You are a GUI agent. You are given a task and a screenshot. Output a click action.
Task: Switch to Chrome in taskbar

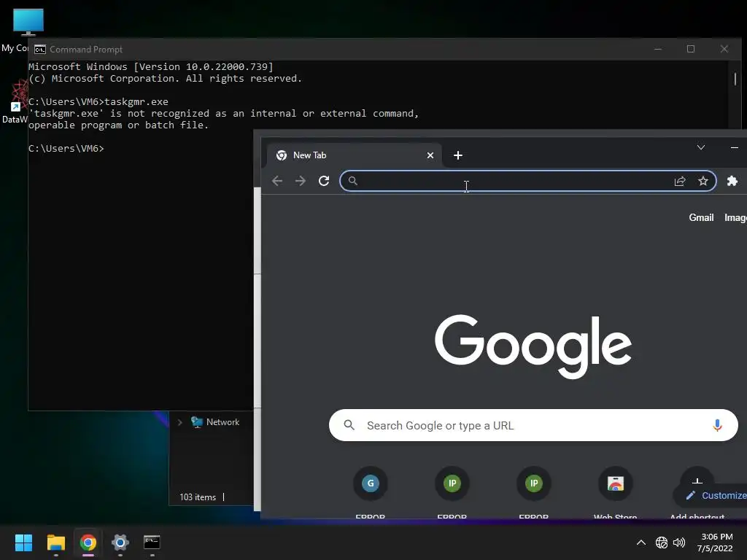(x=88, y=542)
